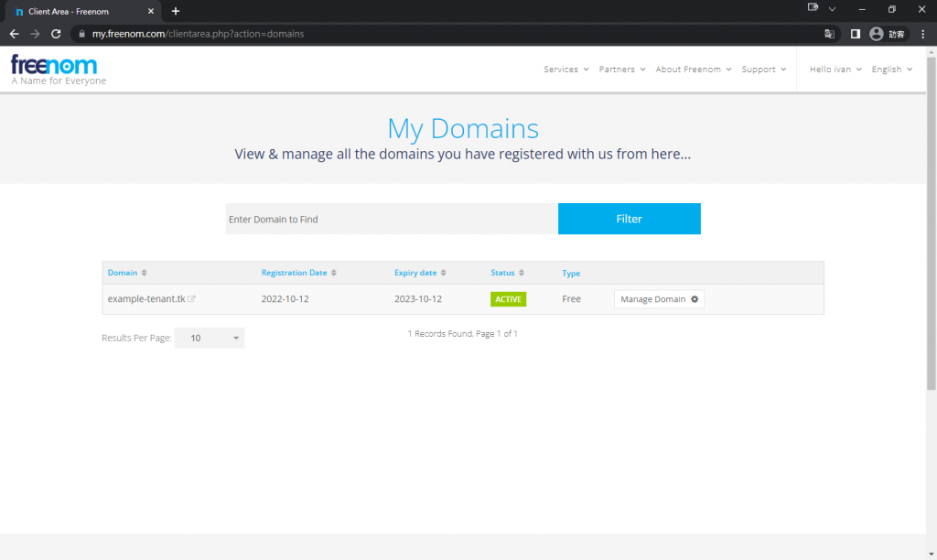Click the tab search chevron

[x=832, y=9]
